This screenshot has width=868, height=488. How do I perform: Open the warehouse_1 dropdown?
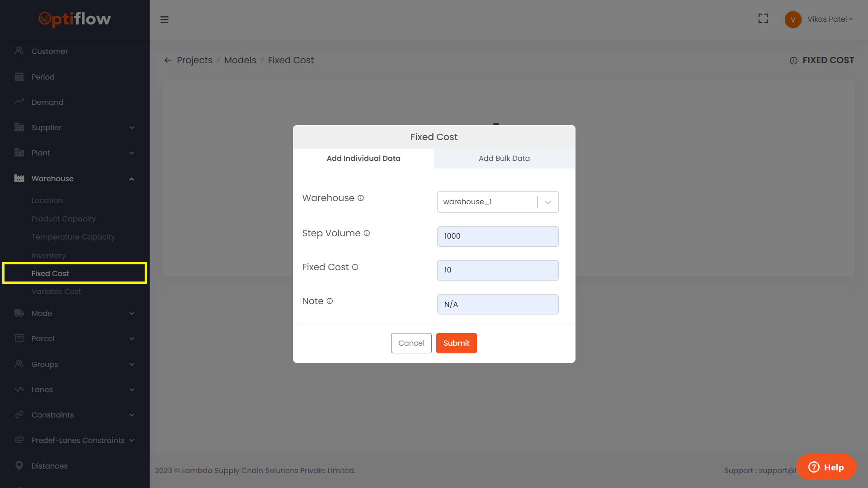[547, 202]
